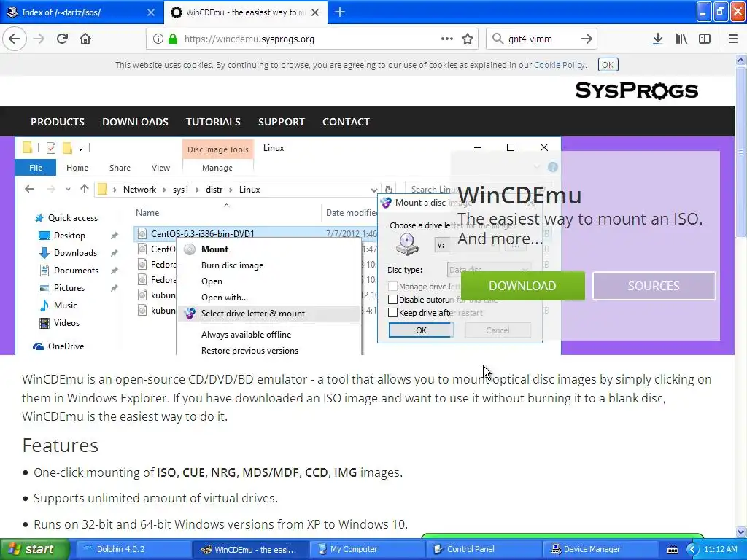Click the scrollbar down arrow
747x560 pixels.
740,532
